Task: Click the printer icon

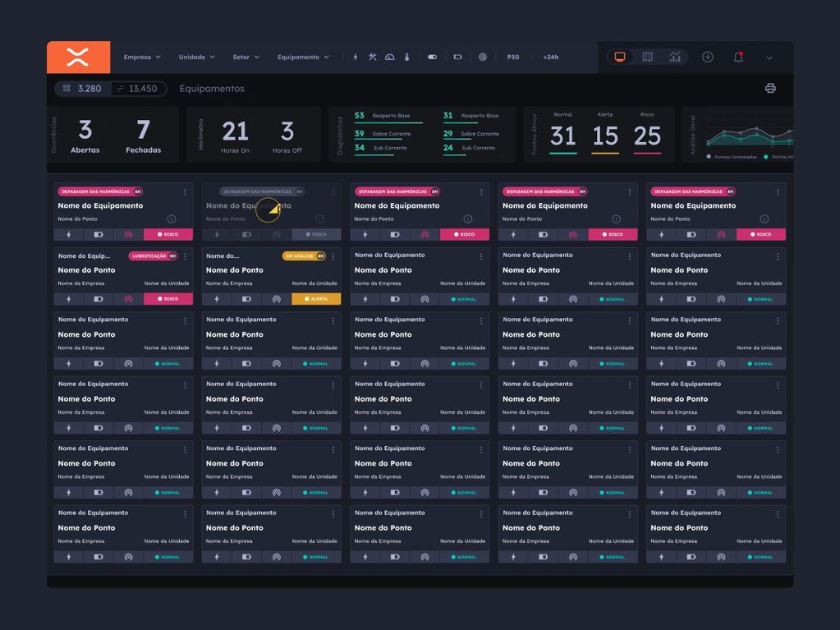Action: [770, 89]
